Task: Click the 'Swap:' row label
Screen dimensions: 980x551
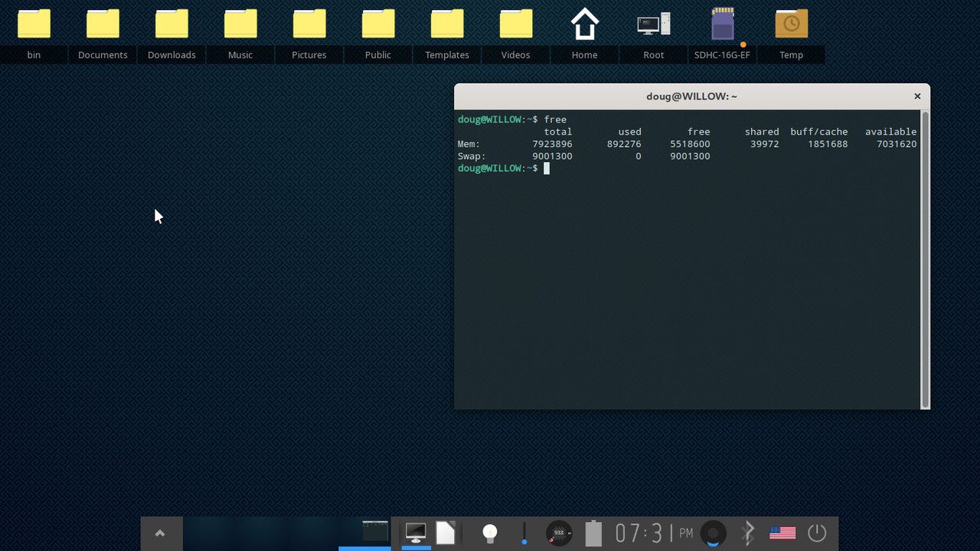Action: (x=472, y=156)
